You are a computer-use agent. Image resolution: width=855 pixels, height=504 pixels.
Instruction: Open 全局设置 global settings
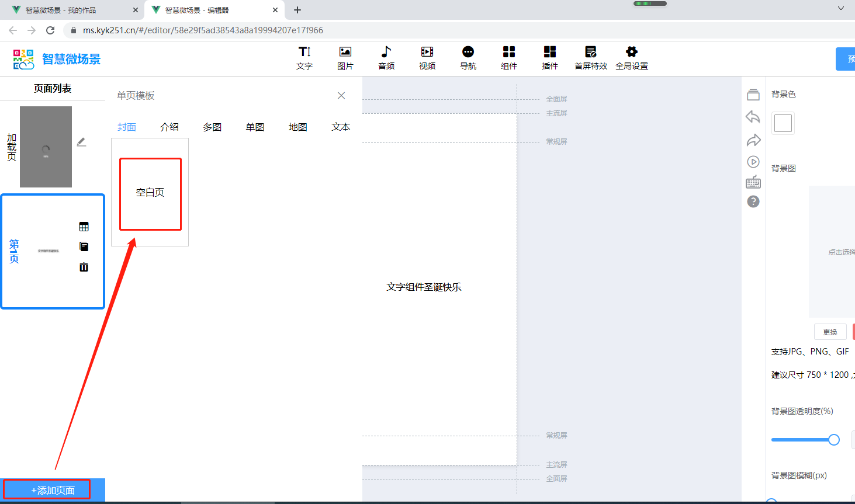[632, 58]
